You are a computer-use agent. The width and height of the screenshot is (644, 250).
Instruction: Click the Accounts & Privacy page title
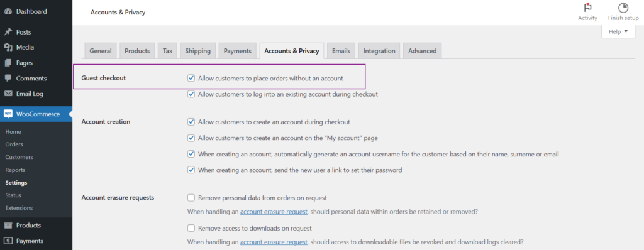pyautogui.click(x=118, y=13)
